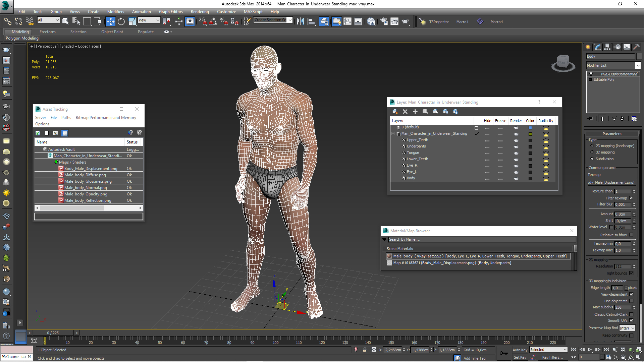This screenshot has height=362, width=644.
Task: Enable the Use object mtl checkbox
Action: [x=631, y=301]
